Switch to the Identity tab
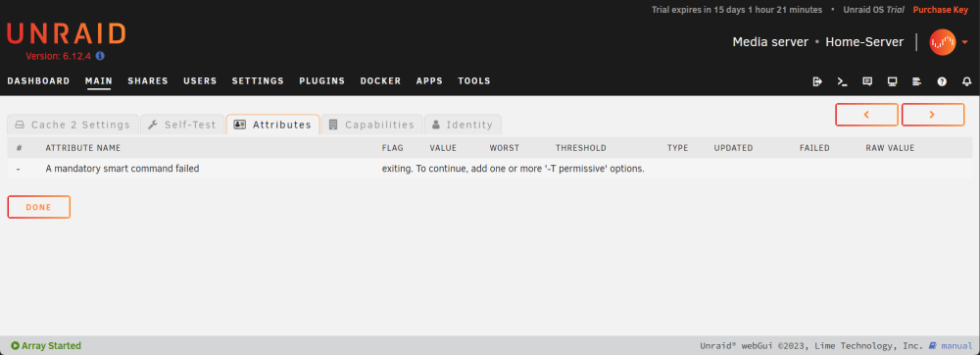 463,125
